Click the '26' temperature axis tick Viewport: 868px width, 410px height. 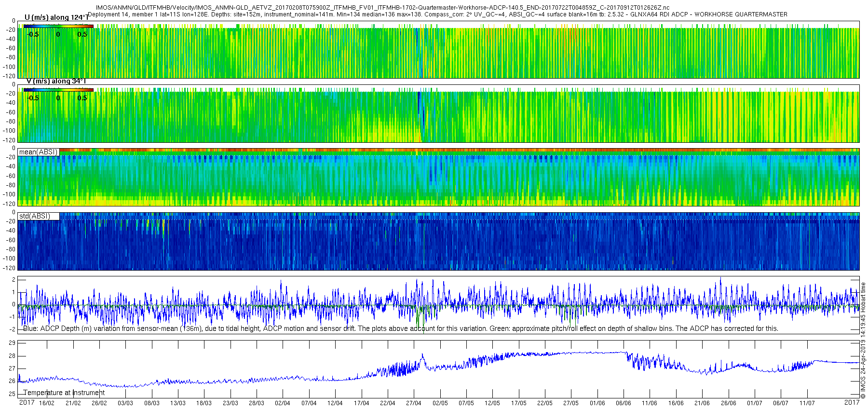(x=13, y=381)
